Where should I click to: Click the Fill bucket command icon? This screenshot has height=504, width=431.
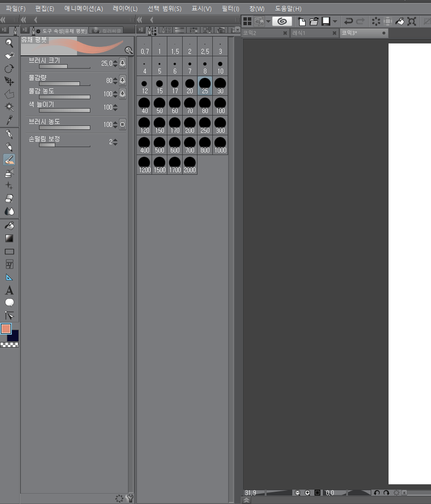(400, 21)
